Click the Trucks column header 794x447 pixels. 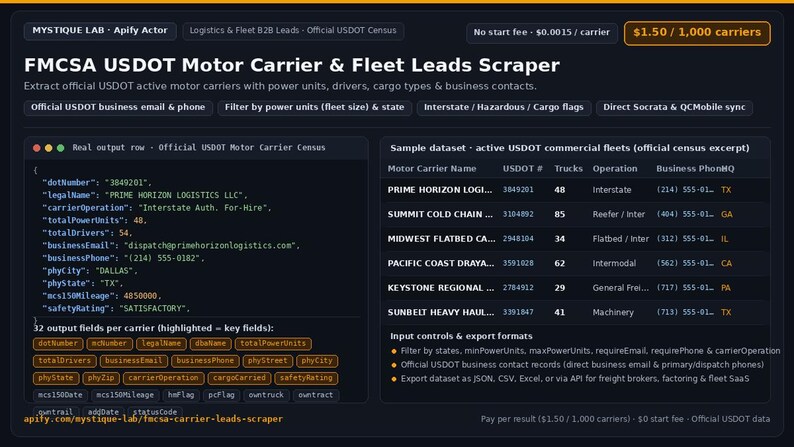click(568, 169)
